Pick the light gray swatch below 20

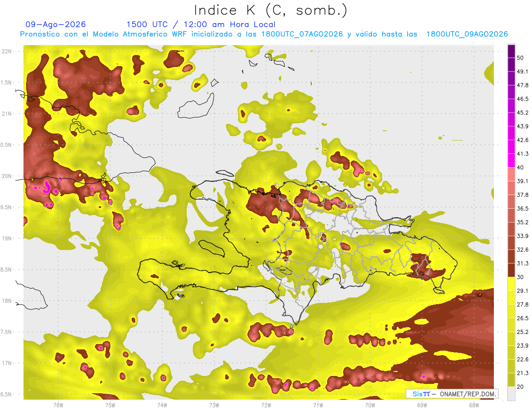[x=511, y=394]
